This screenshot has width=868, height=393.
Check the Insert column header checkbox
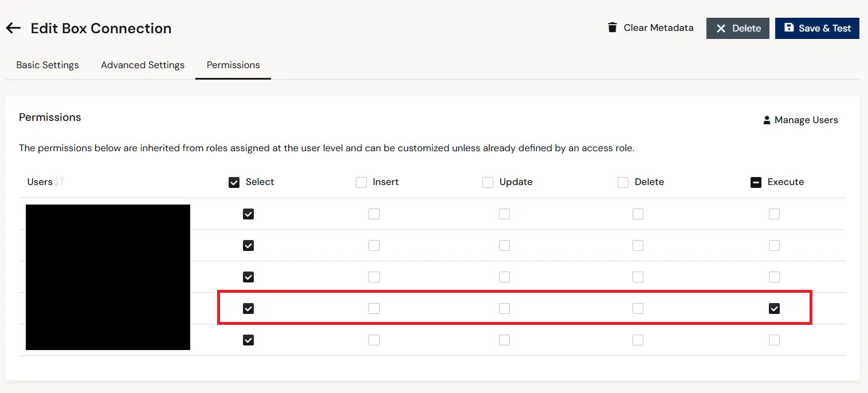click(x=361, y=182)
